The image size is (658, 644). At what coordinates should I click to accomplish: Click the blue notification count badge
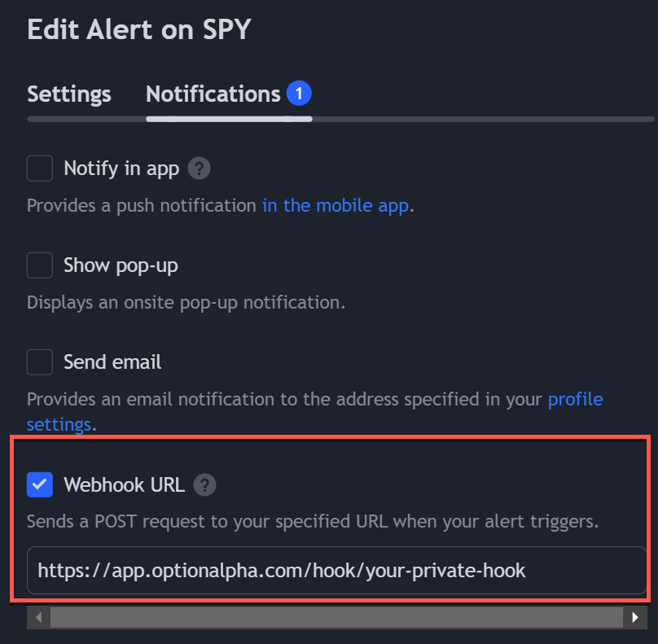point(299,93)
